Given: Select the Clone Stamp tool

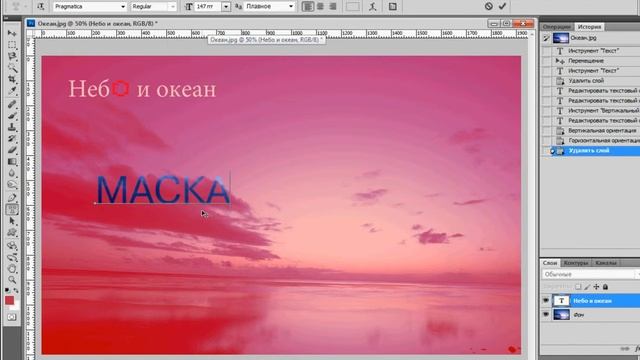Looking at the screenshot, I should click(12, 127).
